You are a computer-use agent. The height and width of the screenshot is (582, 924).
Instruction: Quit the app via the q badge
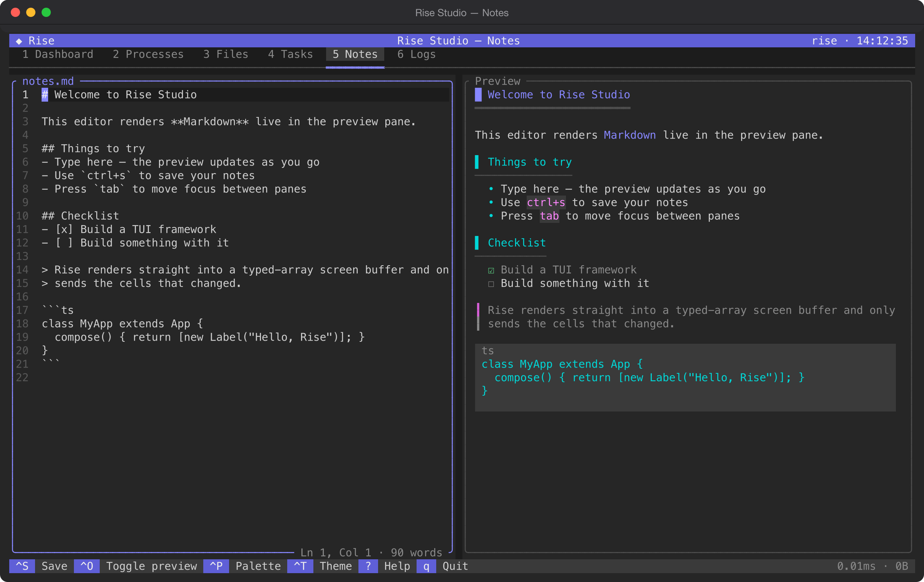426,566
